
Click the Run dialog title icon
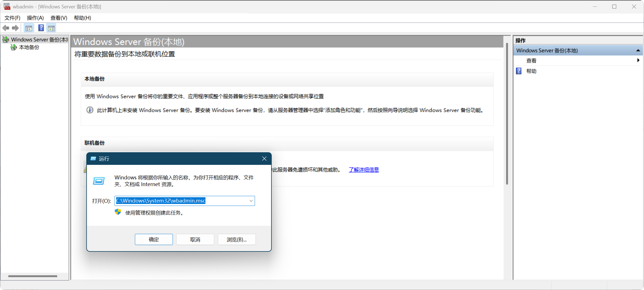(93, 159)
